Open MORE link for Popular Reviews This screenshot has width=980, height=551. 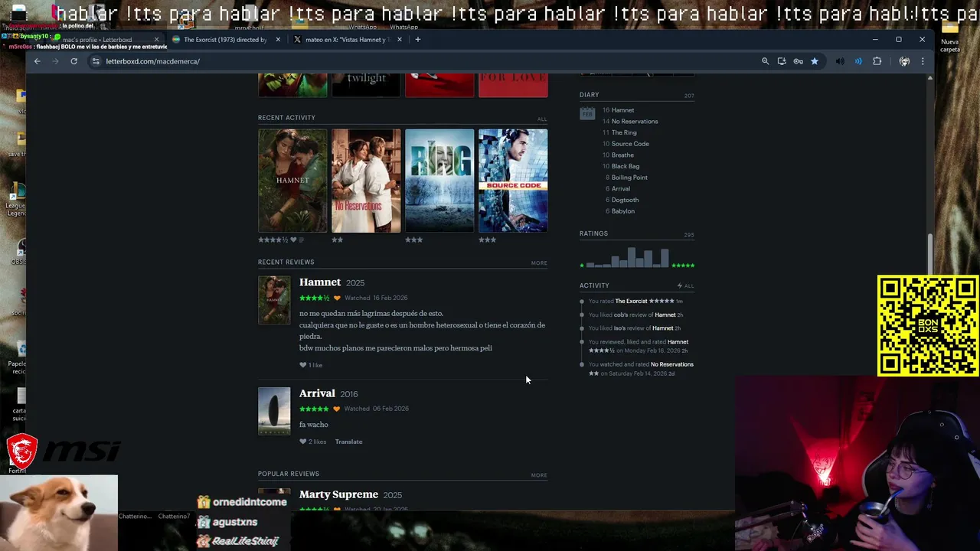tap(539, 475)
